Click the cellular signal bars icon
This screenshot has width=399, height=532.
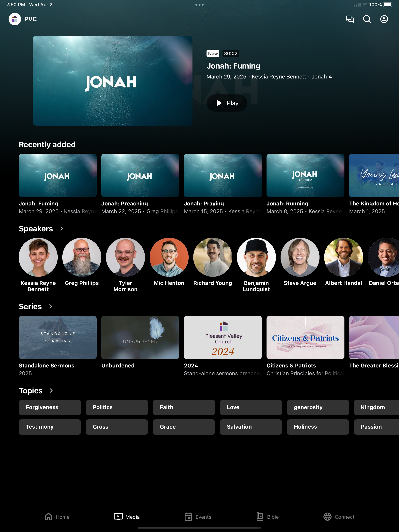coord(357,4)
